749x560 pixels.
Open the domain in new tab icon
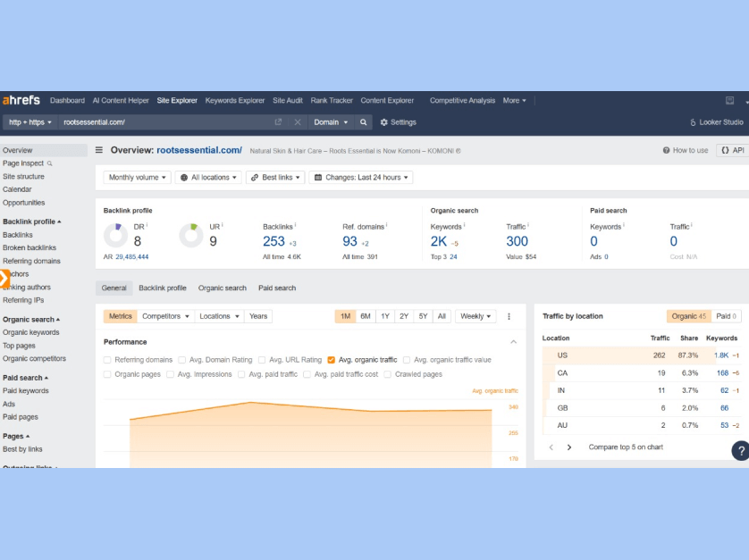coord(278,122)
